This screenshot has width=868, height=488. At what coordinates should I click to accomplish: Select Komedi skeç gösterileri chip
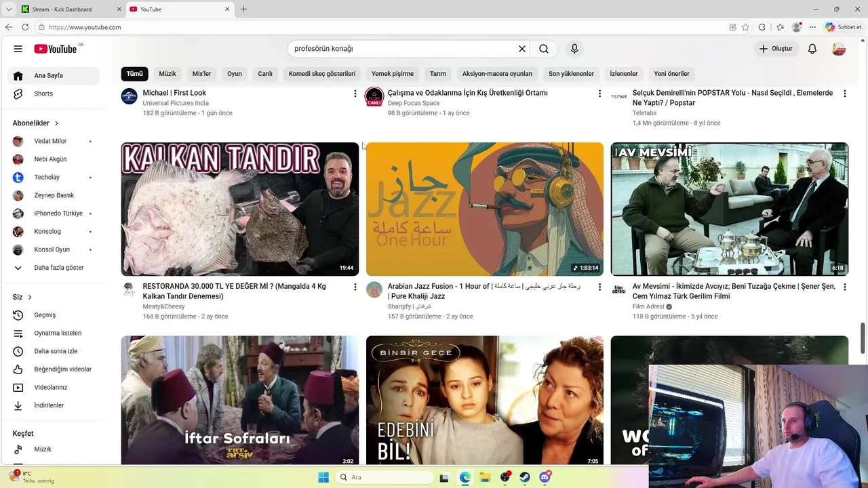tap(322, 74)
